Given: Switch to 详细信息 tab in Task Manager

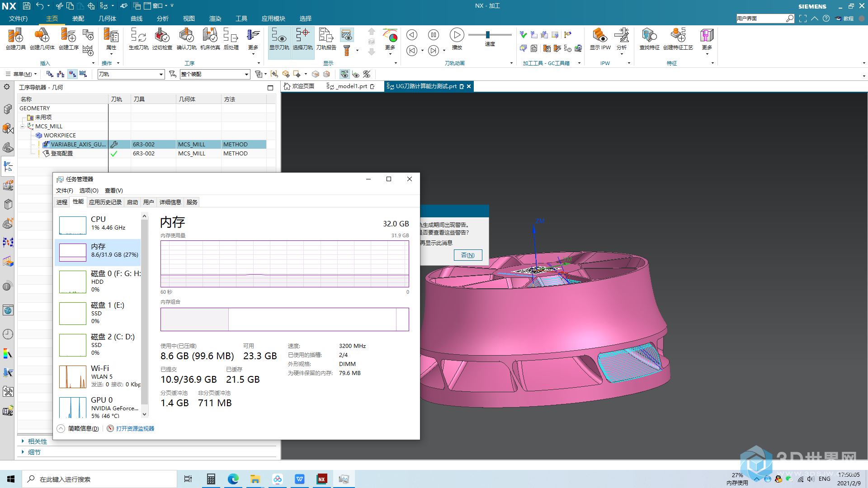Looking at the screenshot, I should tap(170, 202).
